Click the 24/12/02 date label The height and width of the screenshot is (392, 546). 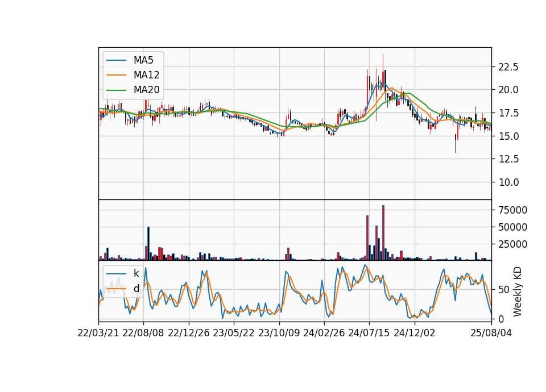(415, 333)
